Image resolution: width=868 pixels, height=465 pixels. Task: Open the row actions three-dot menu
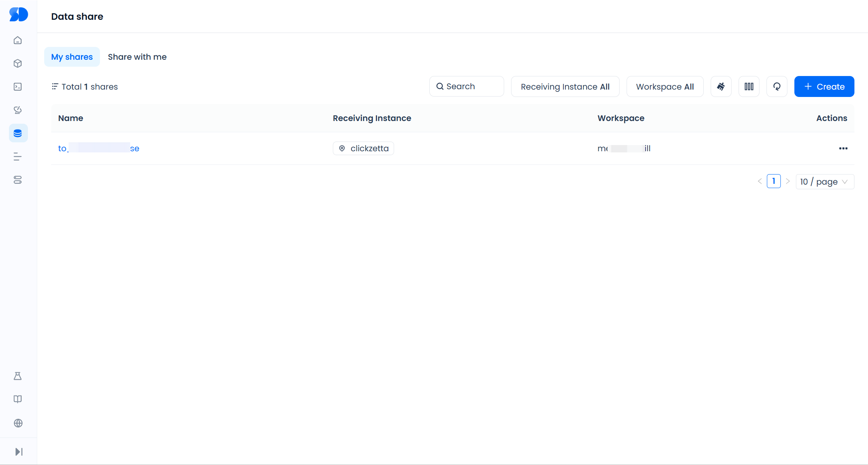coord(843,149)
